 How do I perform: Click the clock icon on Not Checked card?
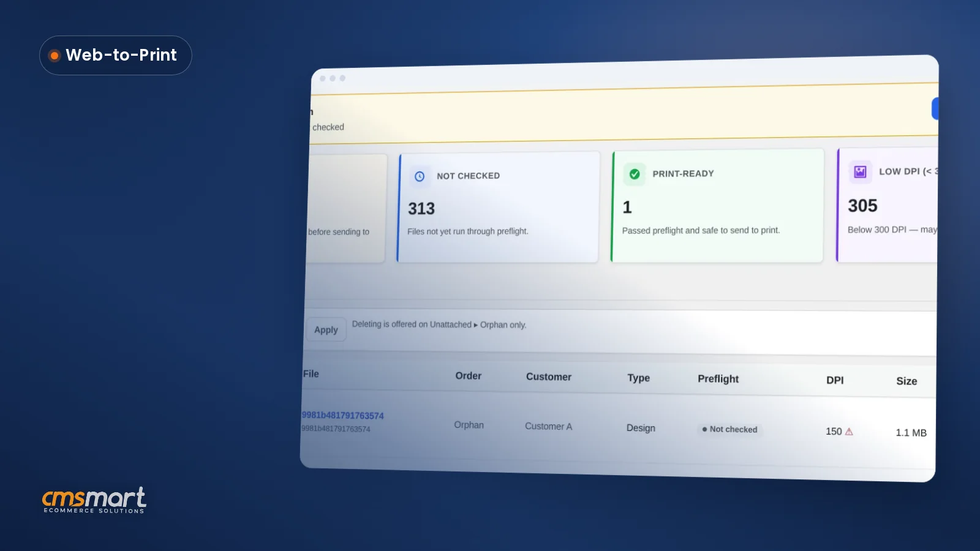[x=420, y=176]
